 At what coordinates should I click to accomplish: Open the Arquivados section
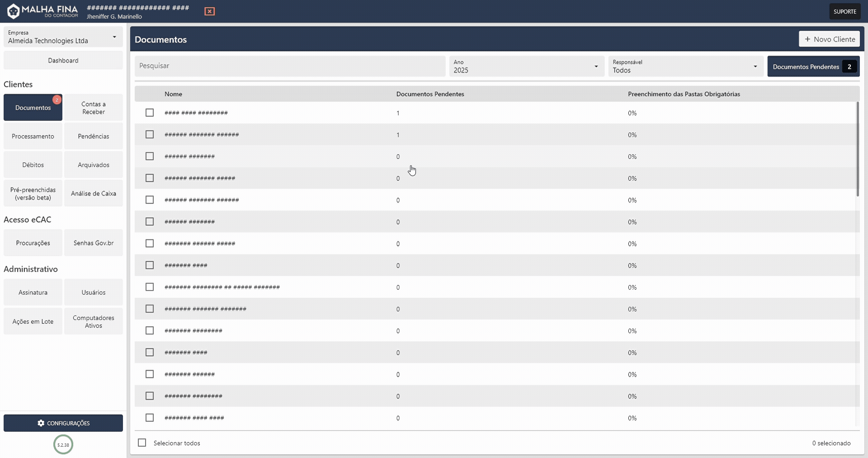93,164
